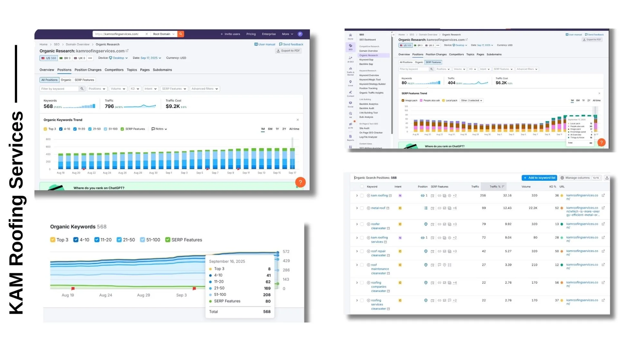Uncheck Top 3 in Organic Keywords Trend
This screenshot has width=644, height=343.
tap(45, 129)
